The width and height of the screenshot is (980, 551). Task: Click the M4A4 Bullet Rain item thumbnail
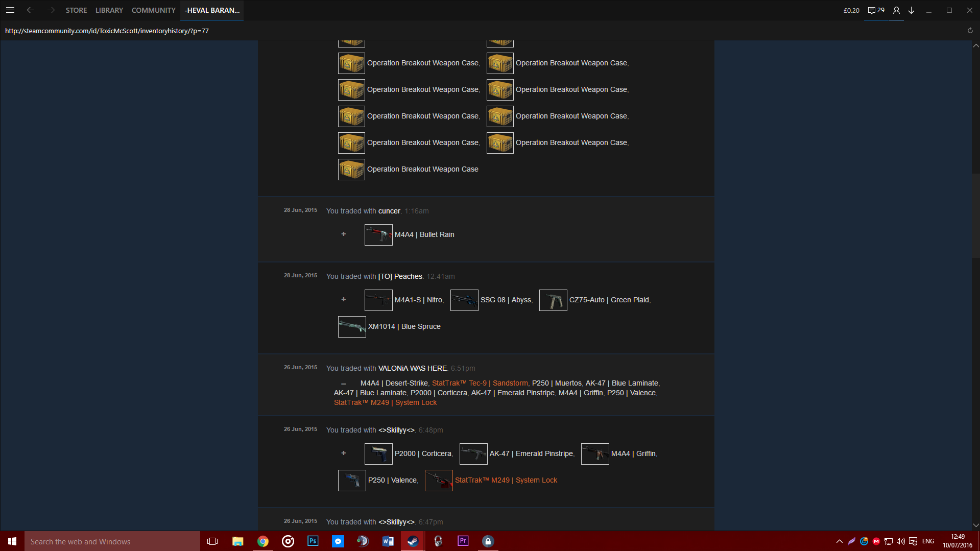click(378, 235)
